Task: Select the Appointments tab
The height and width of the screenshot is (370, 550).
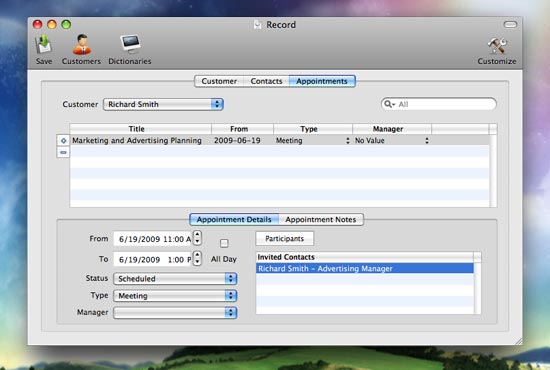Action: click(x=322, y=81)
